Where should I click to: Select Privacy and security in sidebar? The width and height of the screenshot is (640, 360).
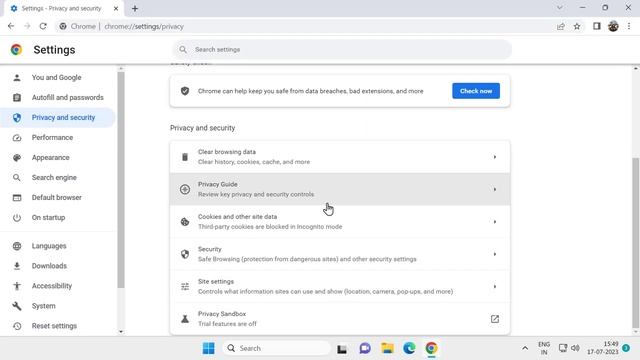click(x=57, y=117)
